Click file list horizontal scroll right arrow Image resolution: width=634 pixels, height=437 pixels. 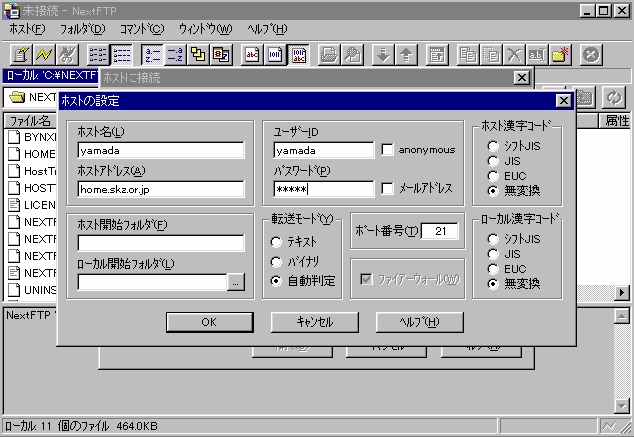pyautogui.click(x=622, y=292)
